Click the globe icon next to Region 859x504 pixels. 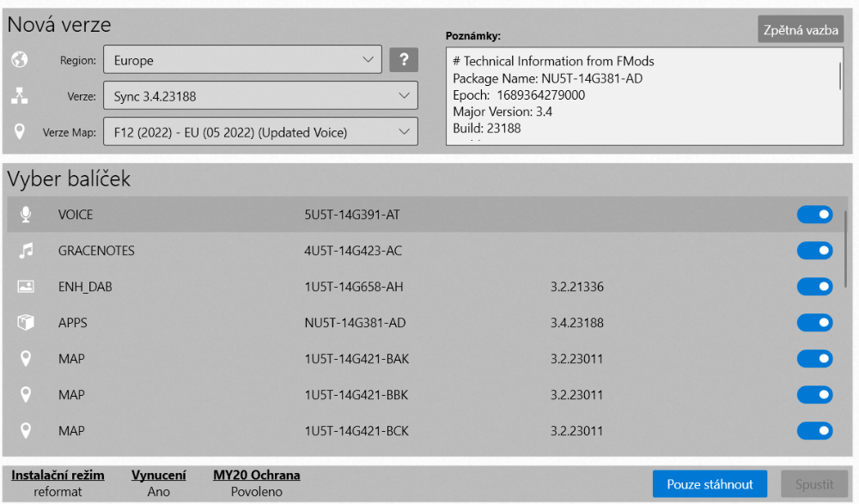(20, 60)
